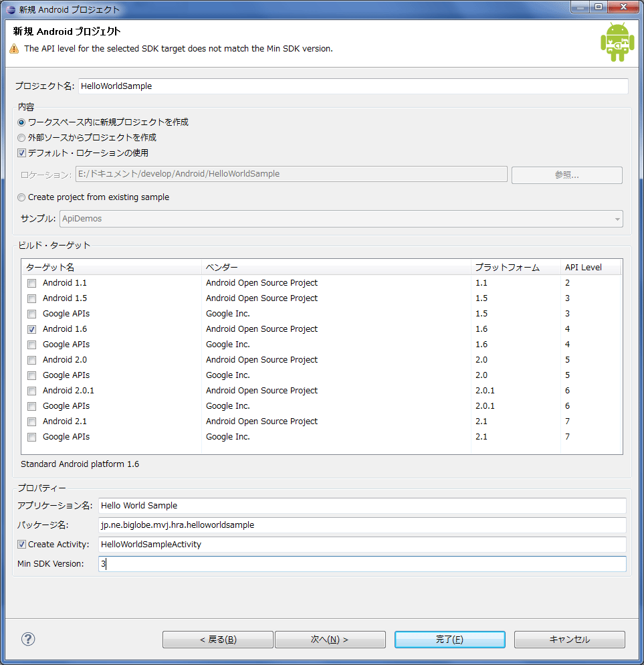Click the '< 戻る(B)' back button

[218, 640]
